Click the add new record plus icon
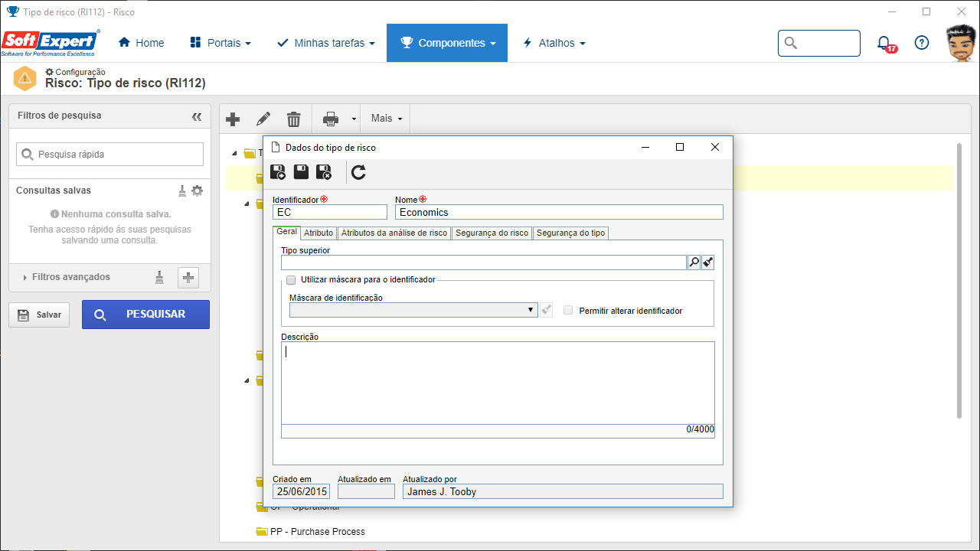 tap(234, 119)
